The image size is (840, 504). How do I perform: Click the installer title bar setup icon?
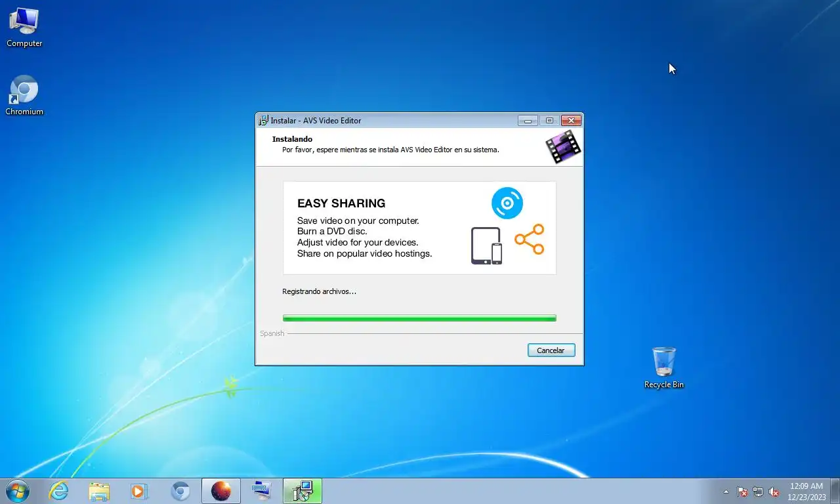coord(263,121)
